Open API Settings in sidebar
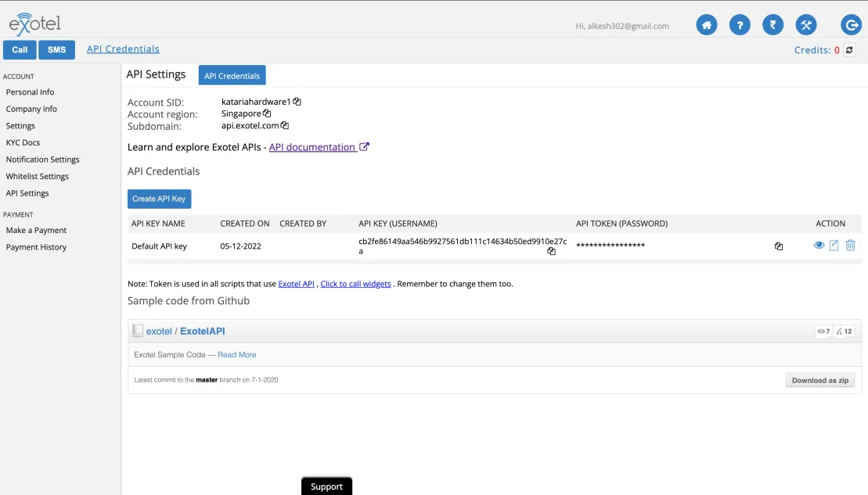Screen dimensions: 868x495 (x=27, y=193)
